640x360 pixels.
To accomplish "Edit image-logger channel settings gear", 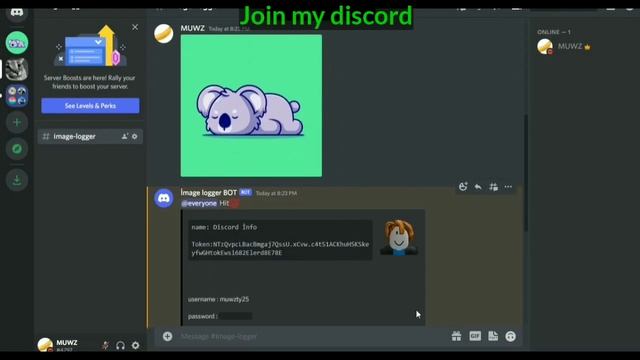I will 135,136.
